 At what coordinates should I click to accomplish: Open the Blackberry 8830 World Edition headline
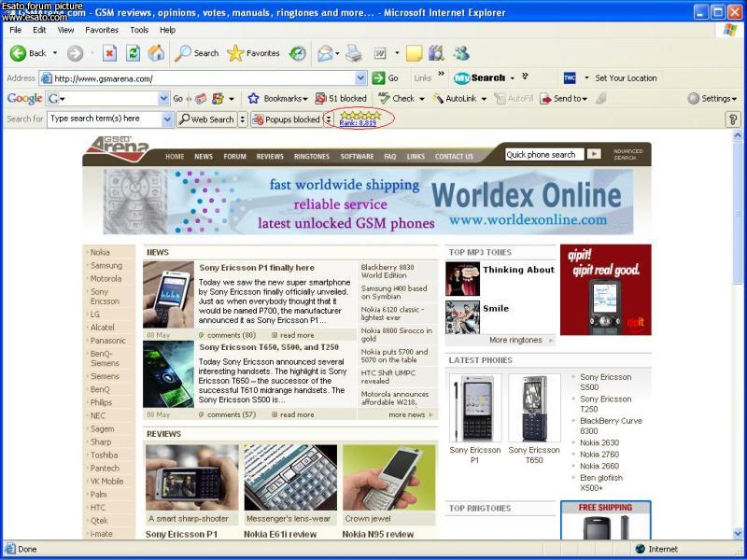click(x=388, y=272)
